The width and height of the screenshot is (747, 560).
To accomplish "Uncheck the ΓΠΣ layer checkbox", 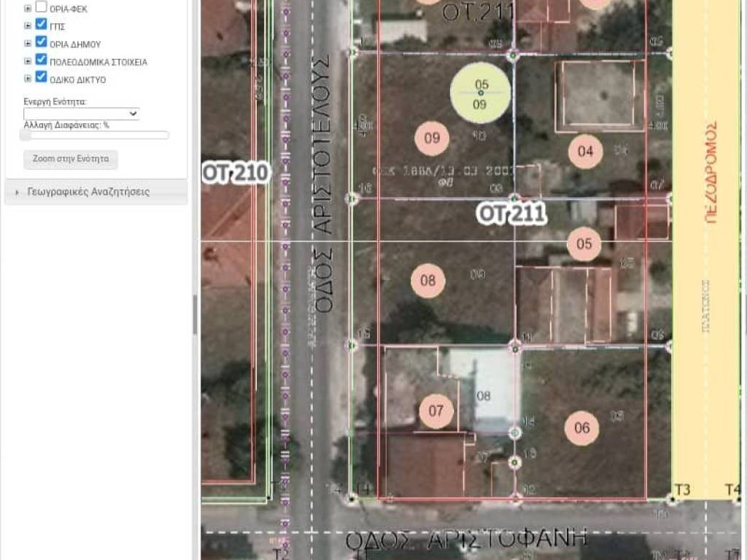I will 42,25.
